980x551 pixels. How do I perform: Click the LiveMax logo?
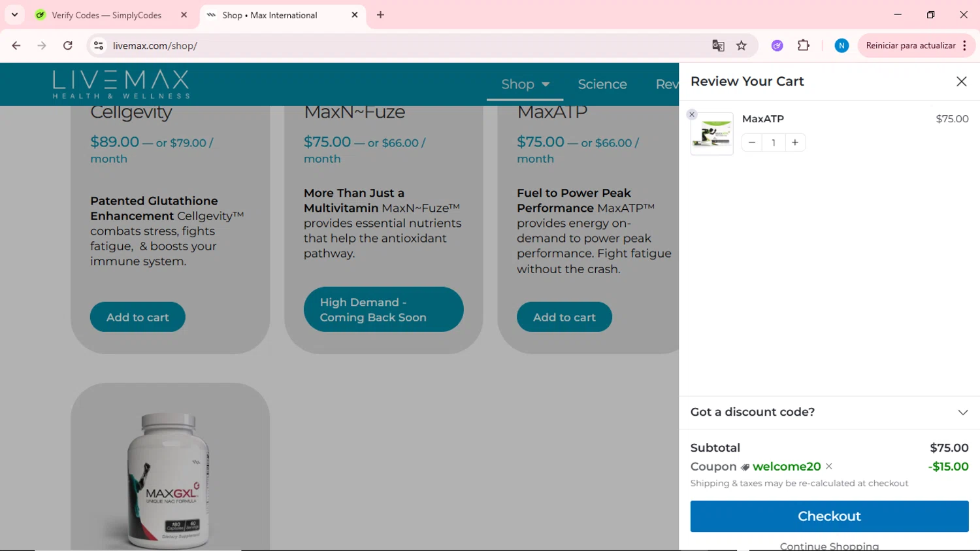pyautogui.click(x=122, y=84)
